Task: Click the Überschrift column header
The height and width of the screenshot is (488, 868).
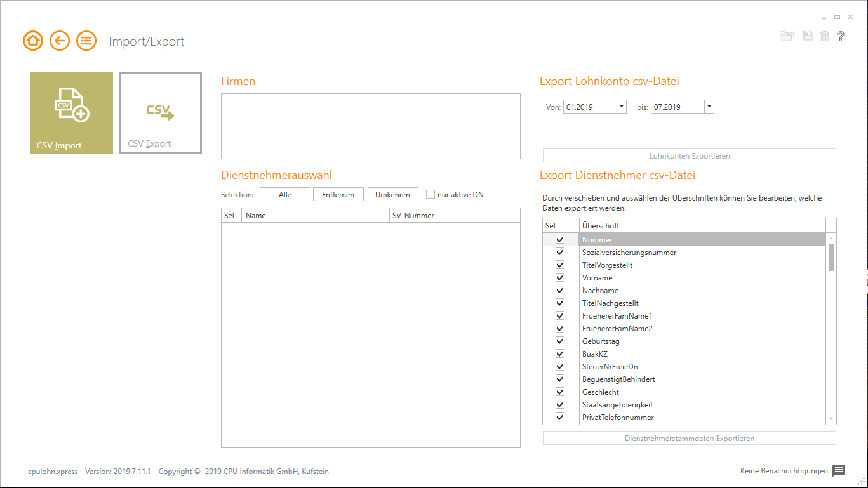Action: 702,225
